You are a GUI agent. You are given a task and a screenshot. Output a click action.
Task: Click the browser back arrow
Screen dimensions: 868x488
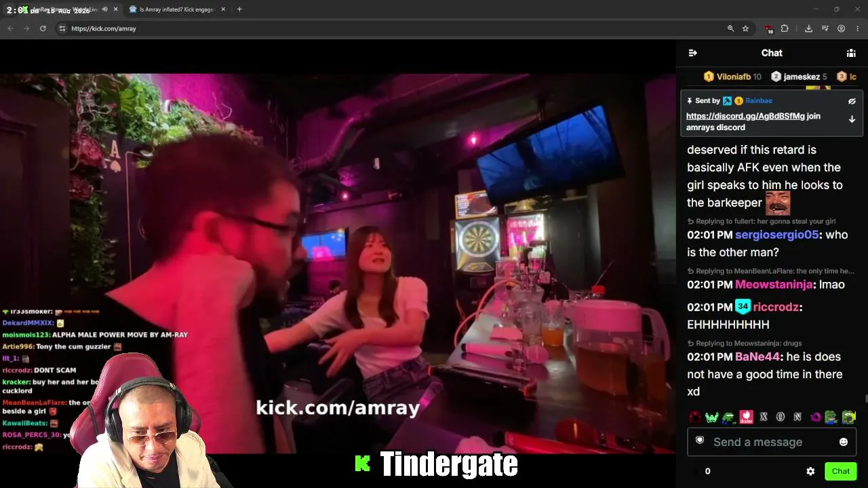(10, 28)
